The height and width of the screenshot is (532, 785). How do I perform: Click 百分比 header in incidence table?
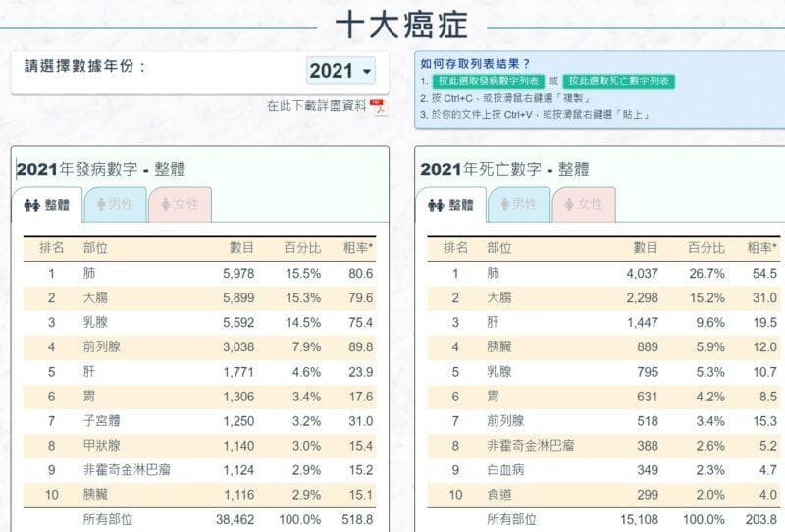coord(302,248)
